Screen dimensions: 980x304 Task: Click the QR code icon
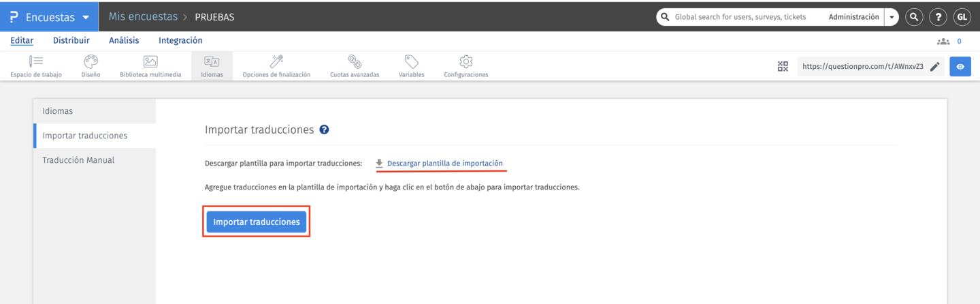[x=783, y=67]
